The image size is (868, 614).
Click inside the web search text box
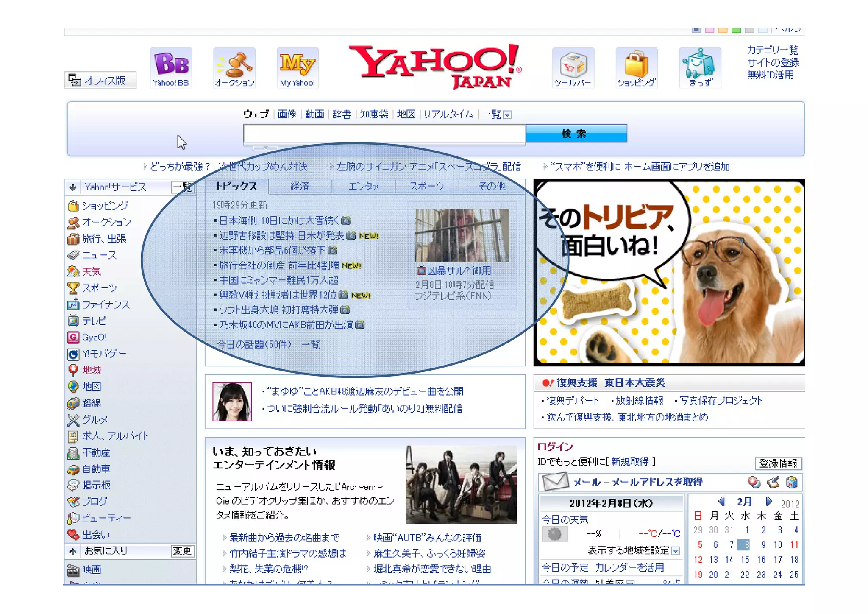384,134
